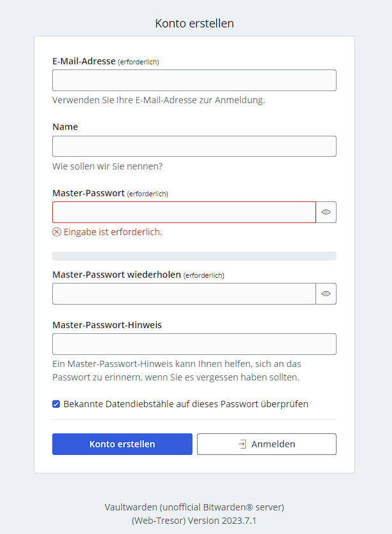
Task: Click the Master-Passwort-Hinweis label
Action: pyautogui.click(x=107, y=325)
